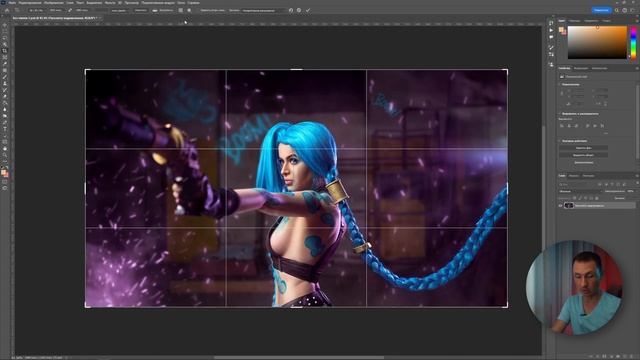
Task: Open the Filter menu
Action: coord(110,2)
